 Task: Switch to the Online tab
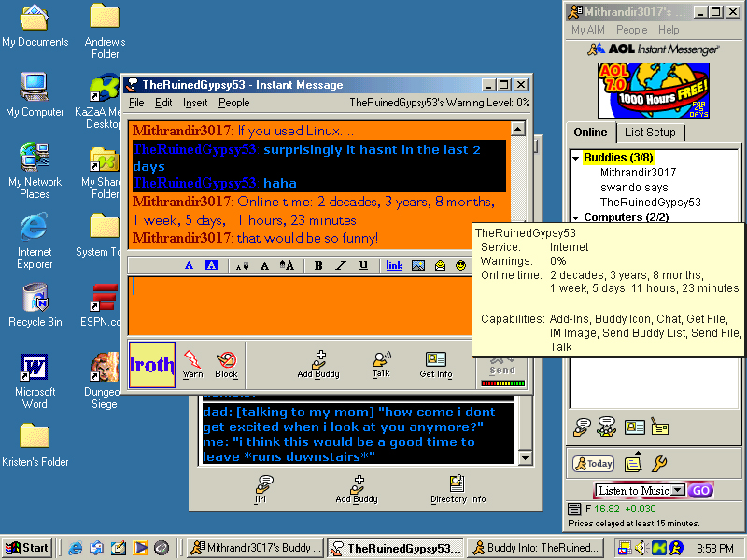590,133
